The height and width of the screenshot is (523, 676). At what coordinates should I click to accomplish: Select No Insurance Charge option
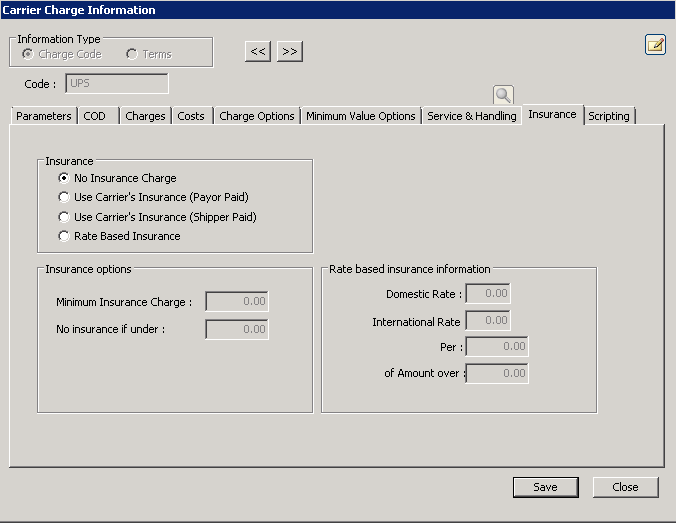point(65,178)
